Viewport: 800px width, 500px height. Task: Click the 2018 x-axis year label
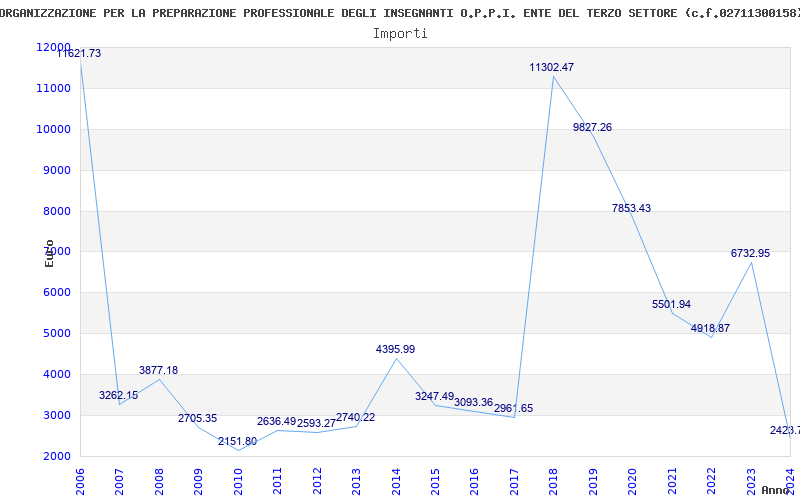coord(554,481)
